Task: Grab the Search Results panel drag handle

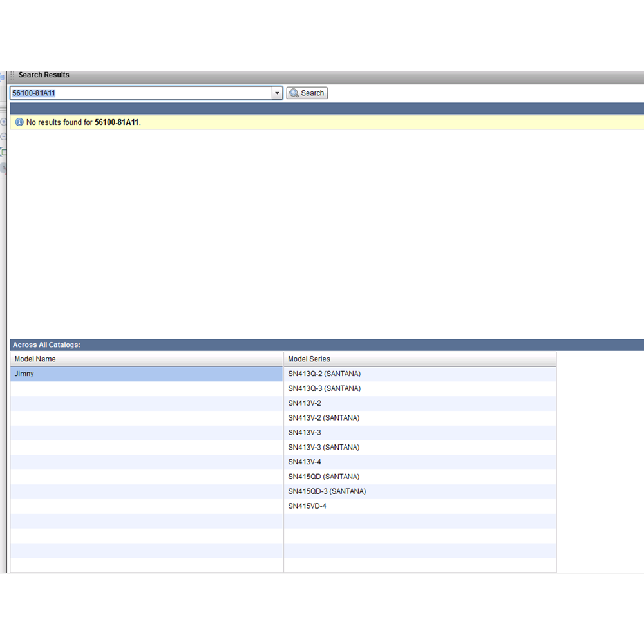Action: pos(12,75)
